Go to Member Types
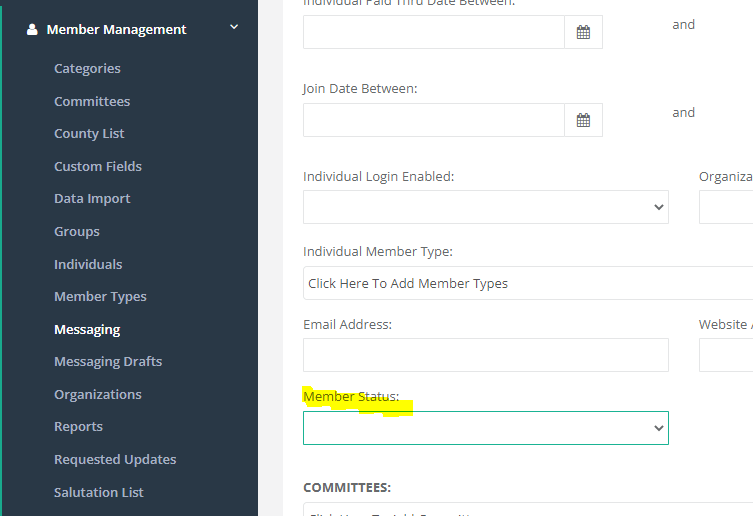Image resolution: width=753 pixels, height=516 pixels. 100,296
